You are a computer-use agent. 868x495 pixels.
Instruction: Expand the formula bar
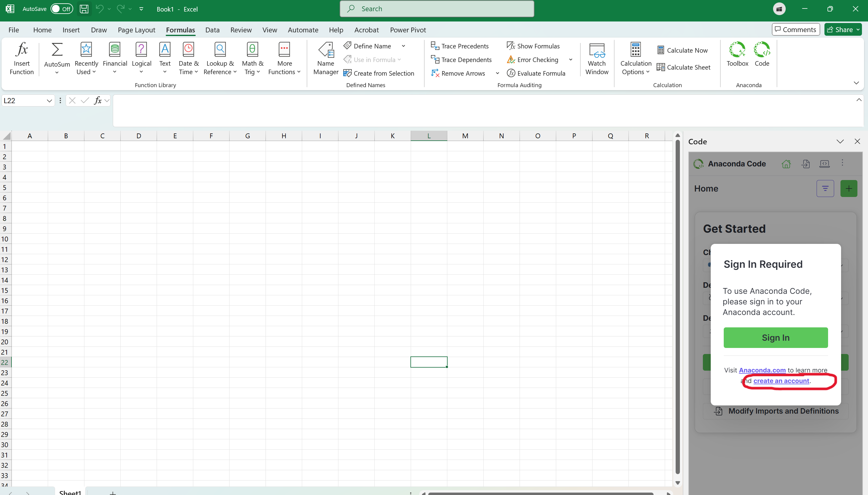(x=859, y=100)
